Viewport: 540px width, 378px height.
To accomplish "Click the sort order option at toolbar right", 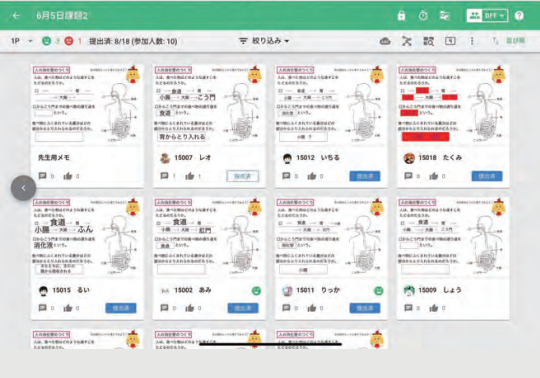I will click(x=510, y=41).
